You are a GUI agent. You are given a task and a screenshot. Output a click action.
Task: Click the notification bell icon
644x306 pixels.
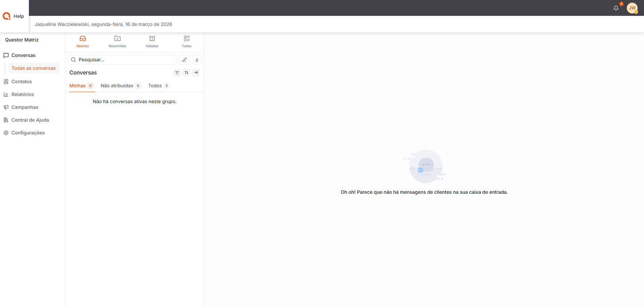click(616, 8)
